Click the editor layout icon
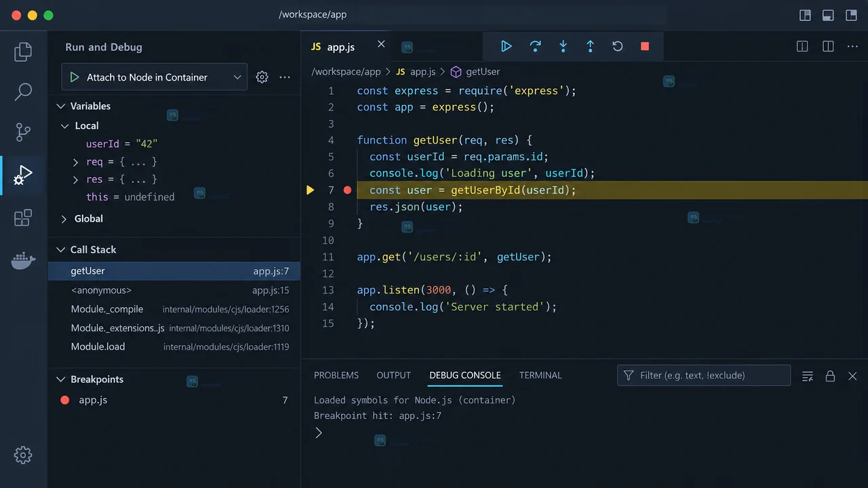Screen dimensions: 868x488 pyautogui.click(x=828, y=46)
